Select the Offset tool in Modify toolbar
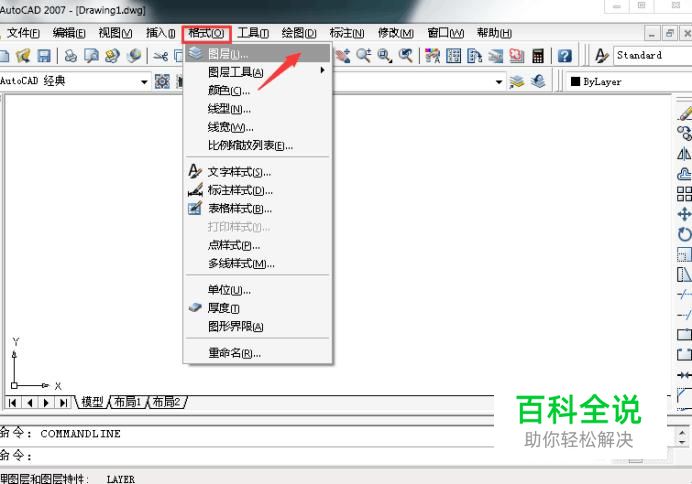The width and height of the screenshot is (692, 484). pos(684,174)
